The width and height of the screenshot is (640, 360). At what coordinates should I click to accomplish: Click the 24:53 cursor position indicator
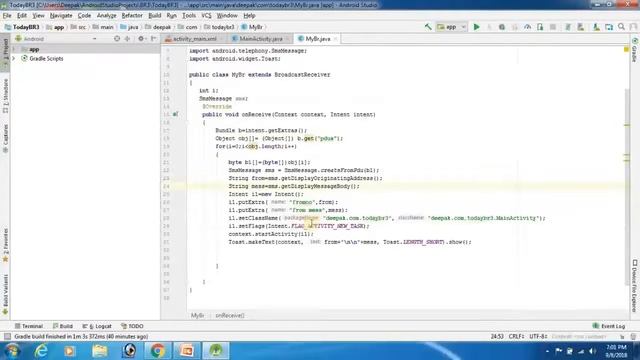click(x=497, y=336)
